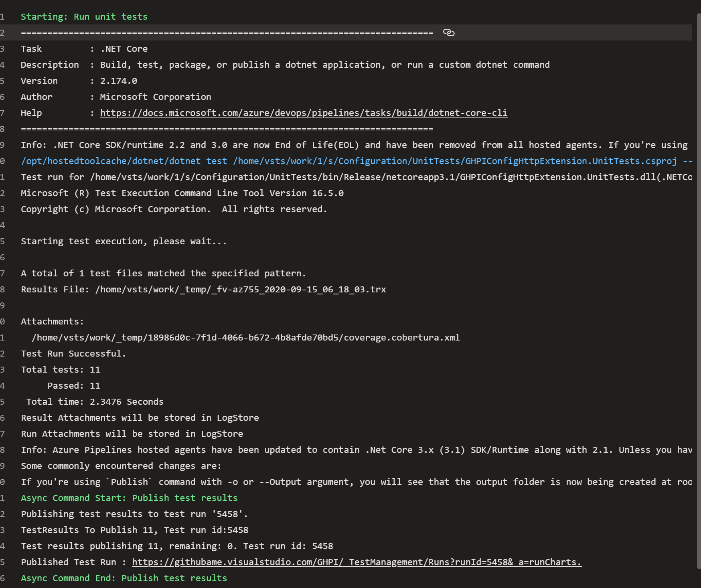This screenshot has height=588, width=701.
Task: Select the 'Total time: 2.3476 Seconds' line
Action: [93, 401]
